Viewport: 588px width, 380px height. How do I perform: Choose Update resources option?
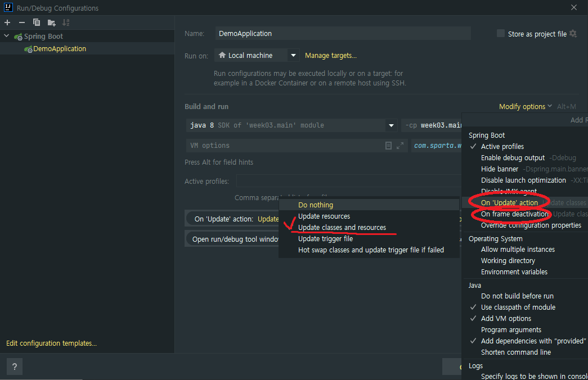click(369, 216)
